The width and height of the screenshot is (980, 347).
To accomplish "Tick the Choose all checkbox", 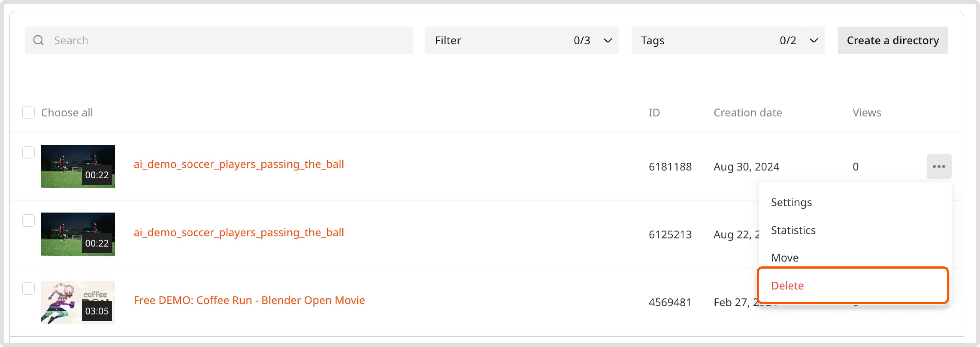I will [28, 112].
